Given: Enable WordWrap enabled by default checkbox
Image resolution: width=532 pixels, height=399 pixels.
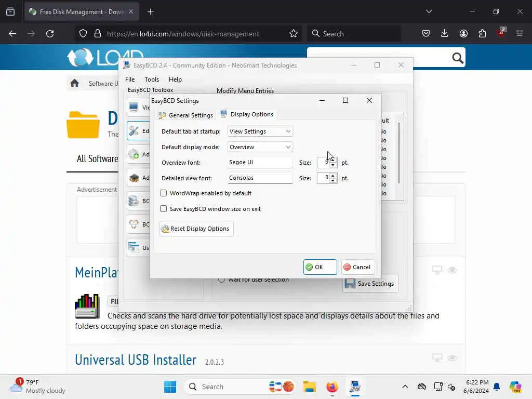Looking at the screenshot, I should click(164, 193).
